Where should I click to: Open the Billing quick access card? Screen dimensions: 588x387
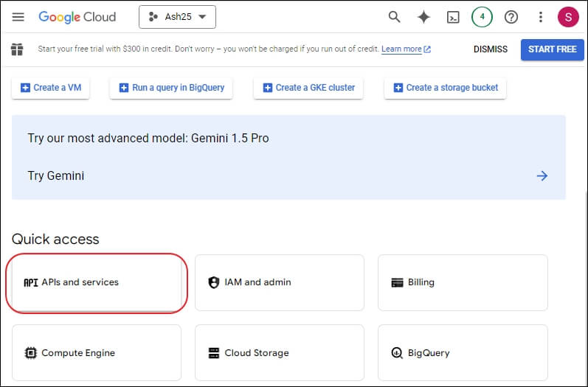coord(463,283)
